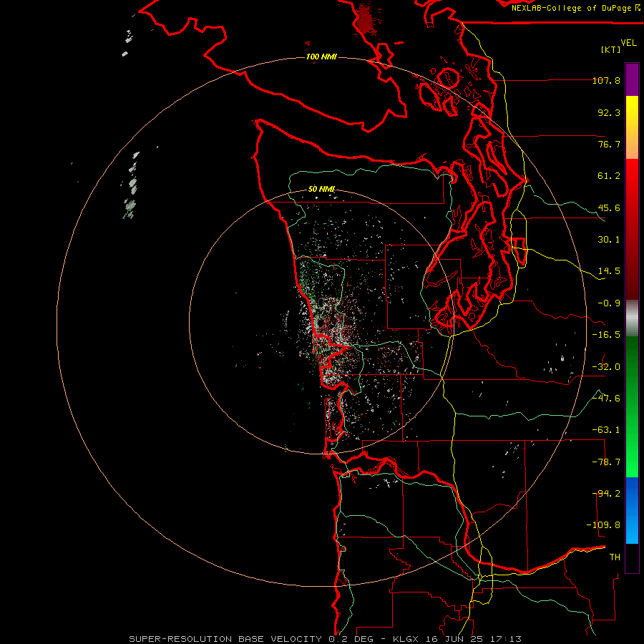Click the -63.1 velocity scale value
This screenshot has width=644, height=644.
[606, 430]
